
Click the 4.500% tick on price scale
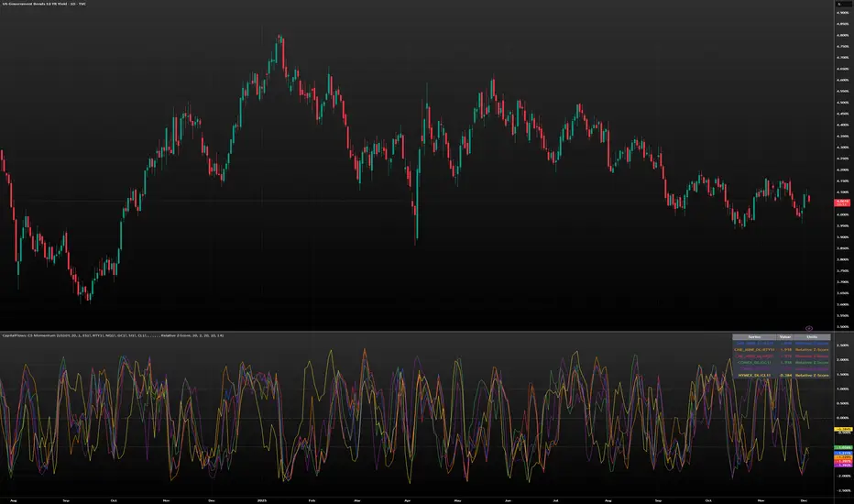tap(843, 103)
